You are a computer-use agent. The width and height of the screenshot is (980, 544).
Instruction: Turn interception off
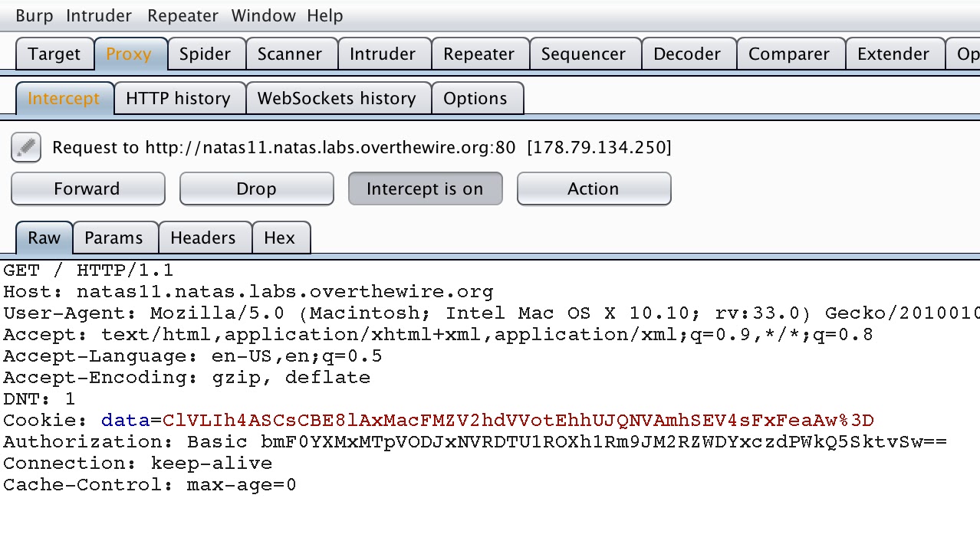pyautogui.click(x=425, y=188)
